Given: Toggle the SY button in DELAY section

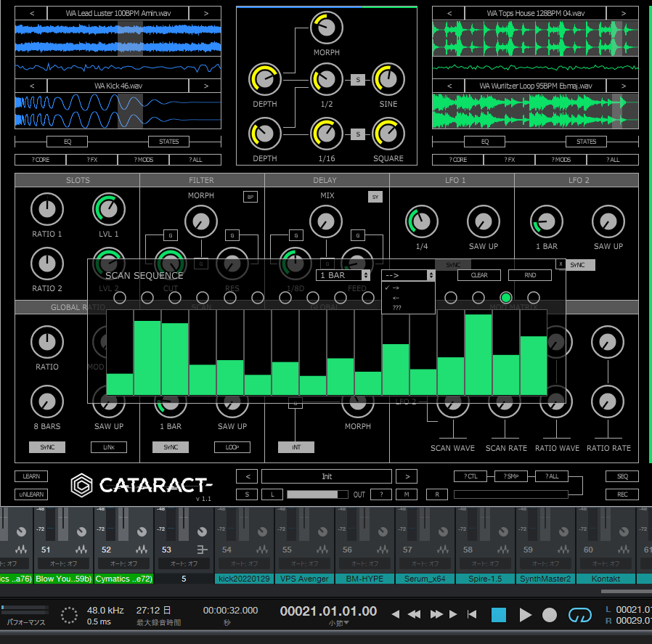Looking at the screenshot, I should coord(375,197).
